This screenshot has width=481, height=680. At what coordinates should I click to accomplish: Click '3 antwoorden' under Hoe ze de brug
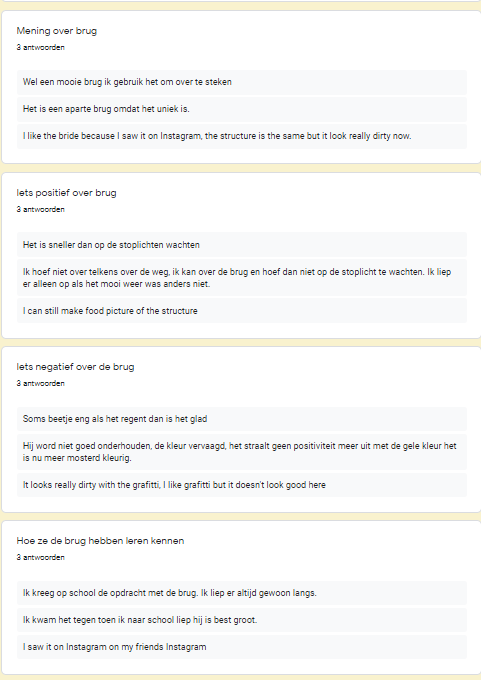tap(40, 557)
